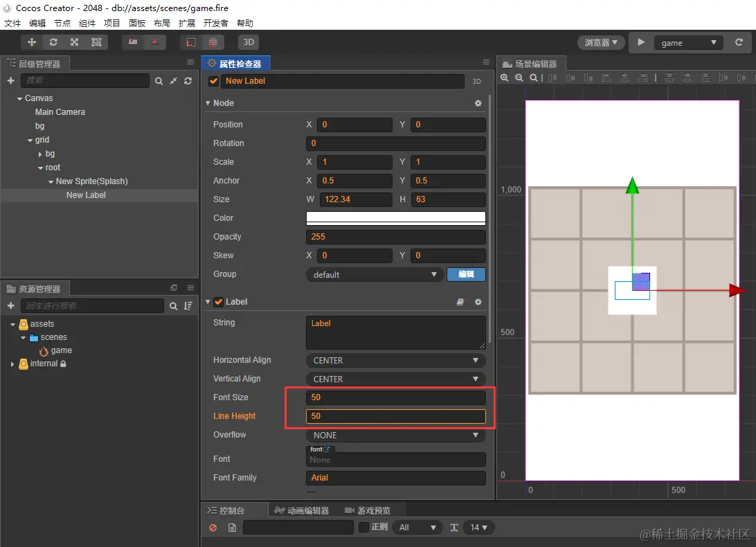
Task: Select Main Camera node in hierarchy
Action: point(60,112)
